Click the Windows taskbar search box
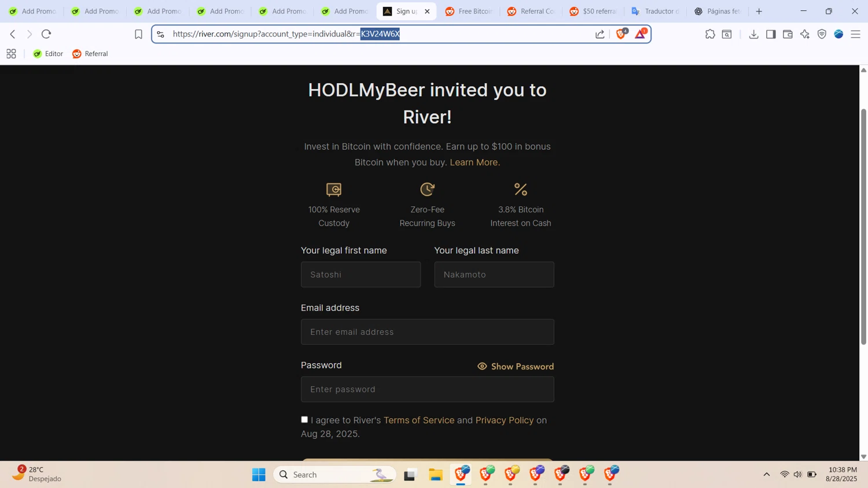The image size is (868, 488). [x=334, y=475]
